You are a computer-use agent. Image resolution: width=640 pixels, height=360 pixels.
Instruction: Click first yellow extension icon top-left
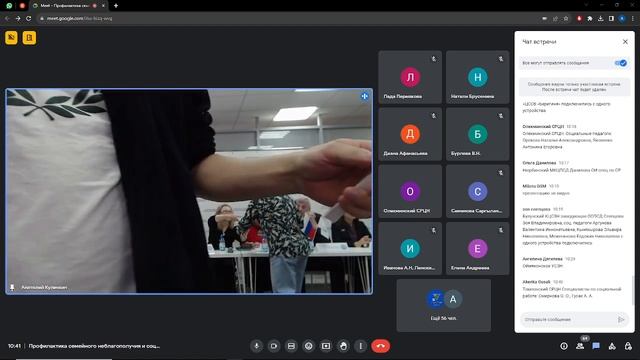(11, 38)
